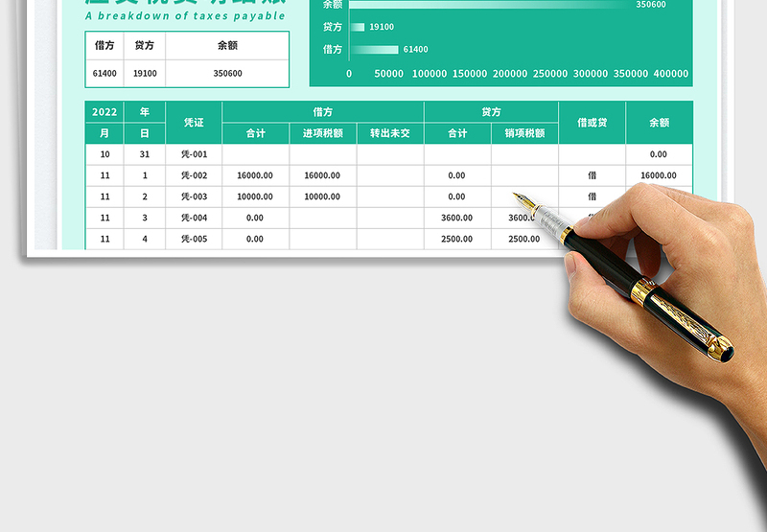Select the 借方 group header in the ledger table
The height and width of the screenshot is (532, 767).
point(323,112)
